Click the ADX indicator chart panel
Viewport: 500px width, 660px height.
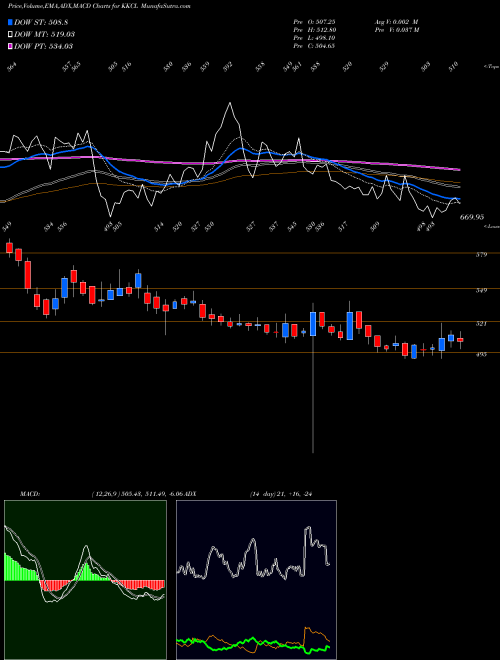pyautogui.click(x=256, y=580)
